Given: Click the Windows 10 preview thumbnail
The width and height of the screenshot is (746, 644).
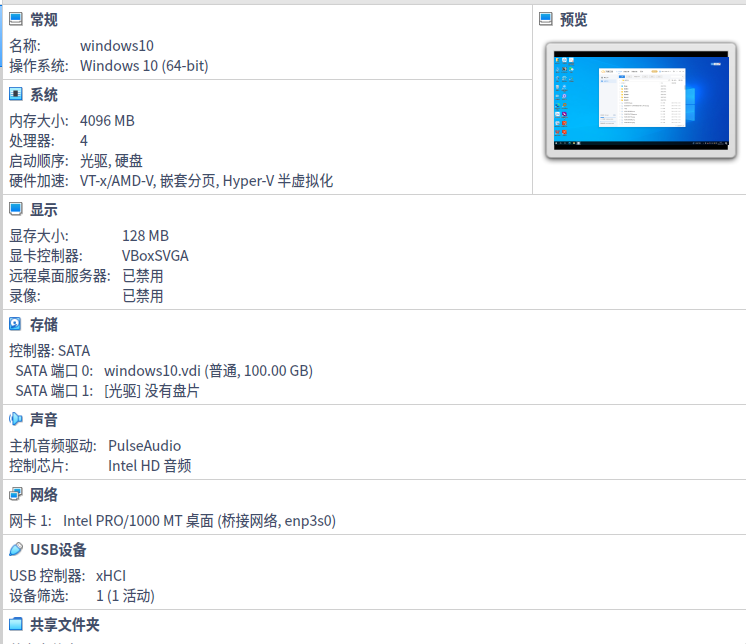Looking at the screenshot, I should click(641, 100).
